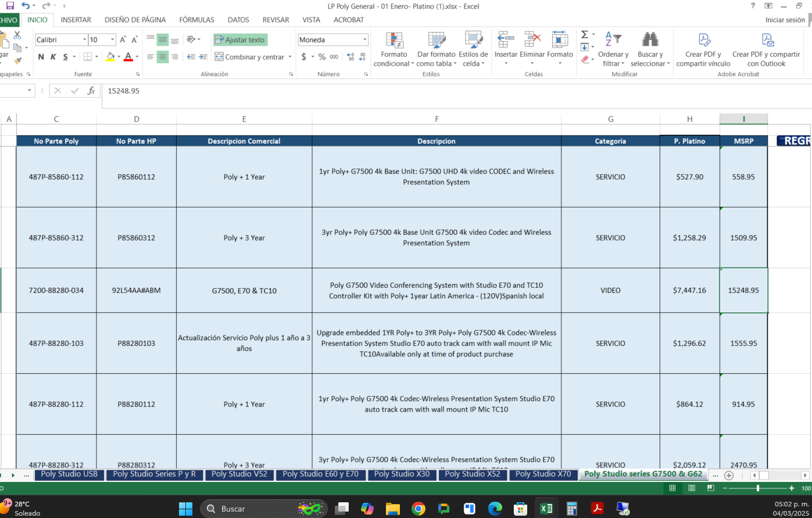Screen dimensions: 812x518
Task: Click the increase decimals icon
Action: pos(350,57)
